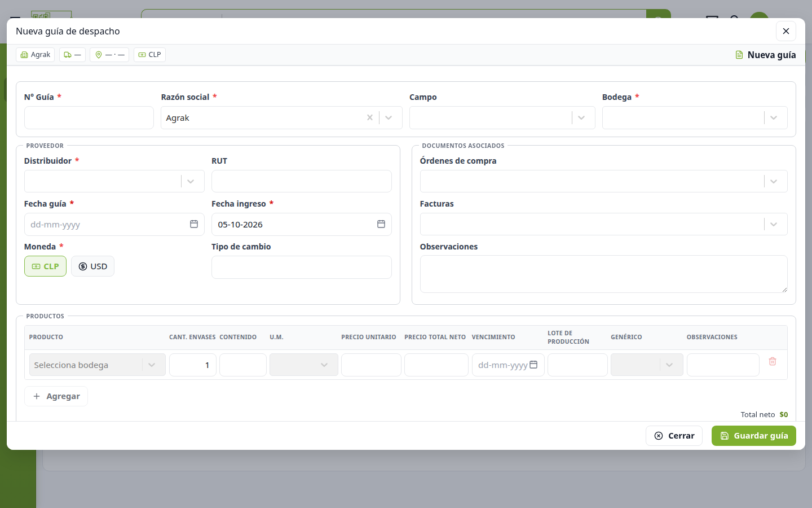The image size is (812, 508).
Task: Select USD as currency
Action: pos(92,266)
